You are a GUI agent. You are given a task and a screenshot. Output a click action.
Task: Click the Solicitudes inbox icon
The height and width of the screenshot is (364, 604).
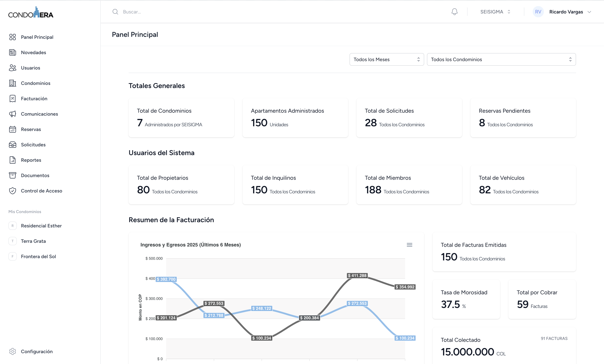coord(13,145)
